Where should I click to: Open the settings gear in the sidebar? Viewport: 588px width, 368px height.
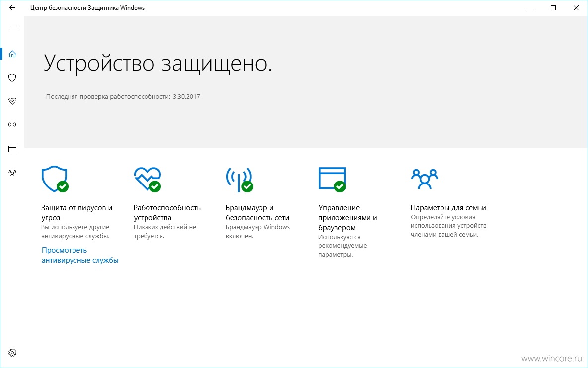click(x=12, y=353)
